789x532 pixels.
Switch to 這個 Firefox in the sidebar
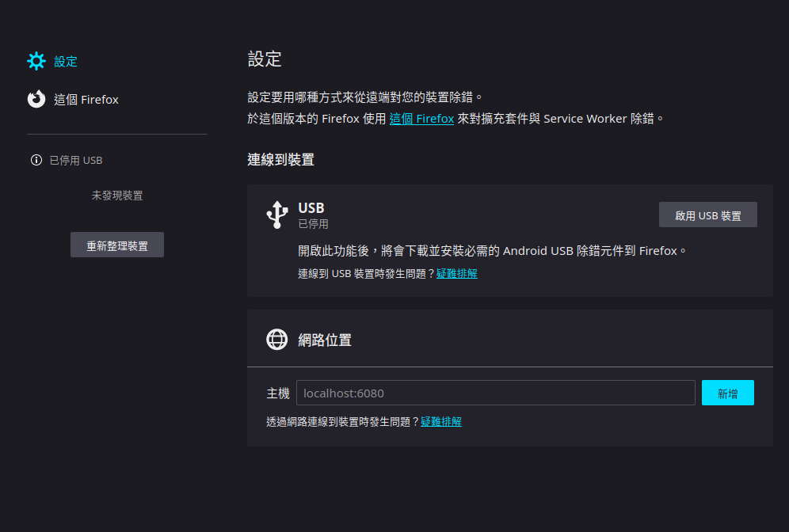pos(86,99)
